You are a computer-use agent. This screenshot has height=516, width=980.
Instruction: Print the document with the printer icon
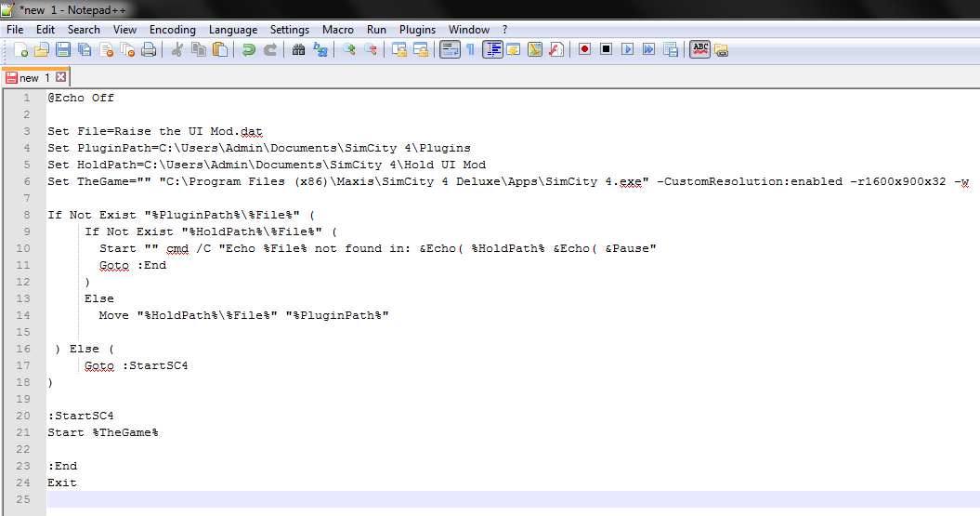pos(149,49)
